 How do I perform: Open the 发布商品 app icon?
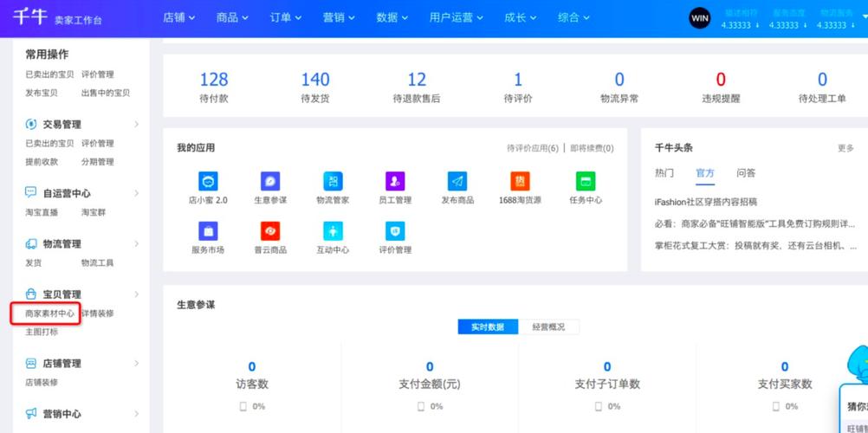(457, 181)
